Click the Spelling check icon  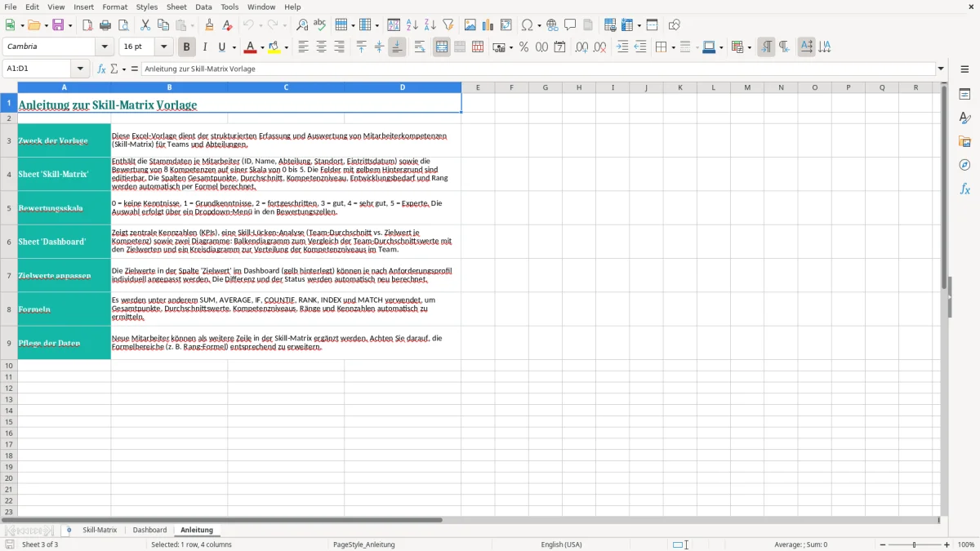click(x=320, y=25)
